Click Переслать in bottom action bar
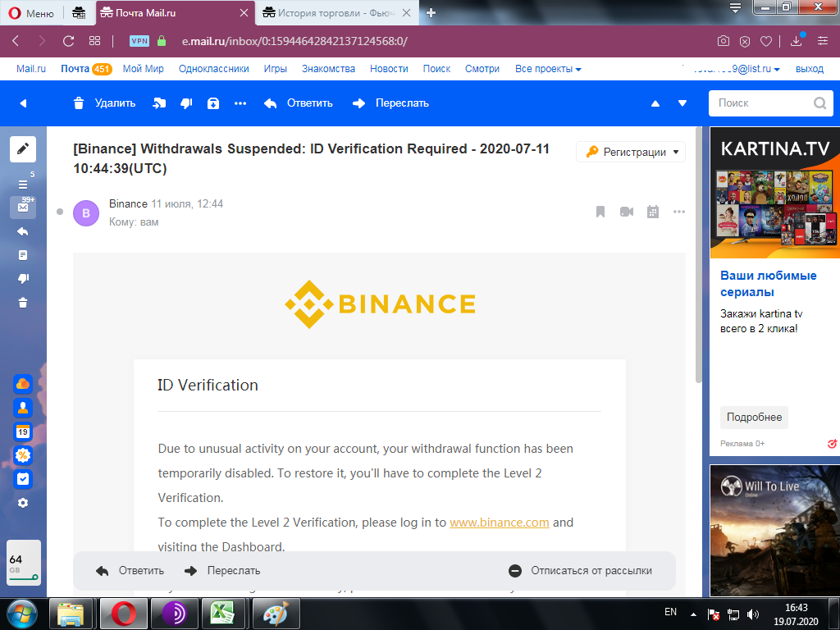 221,571
